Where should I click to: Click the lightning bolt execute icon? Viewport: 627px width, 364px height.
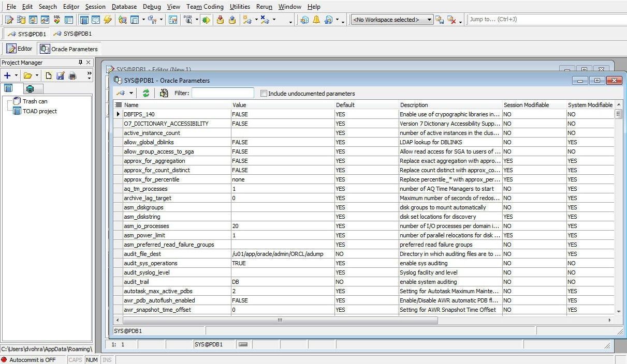coord(108,20)
